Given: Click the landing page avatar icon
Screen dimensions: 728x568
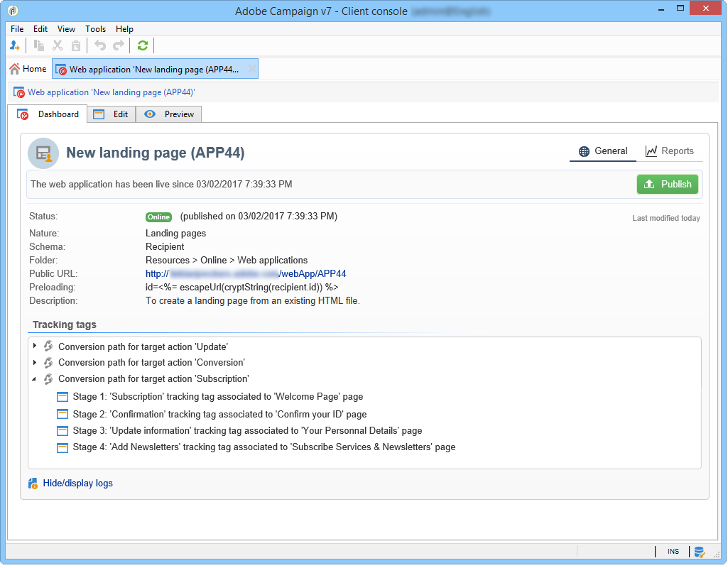Looking at the screenshot, I should [43, 153].
